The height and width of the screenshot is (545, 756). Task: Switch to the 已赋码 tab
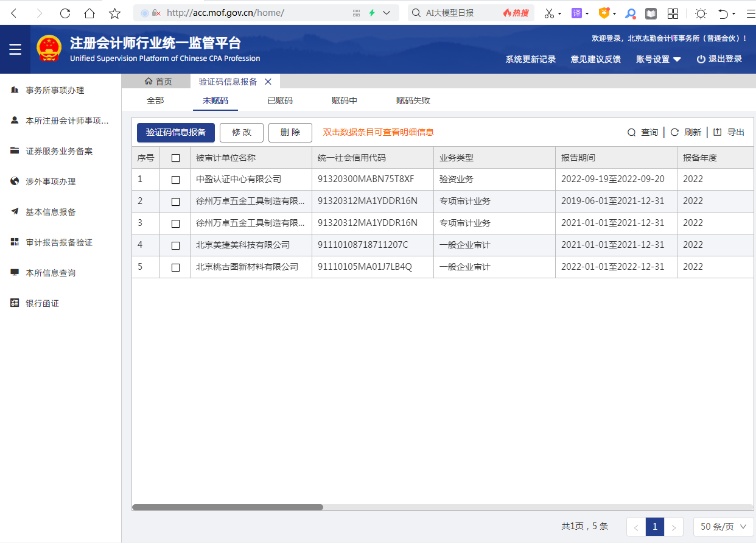point(280,100)
